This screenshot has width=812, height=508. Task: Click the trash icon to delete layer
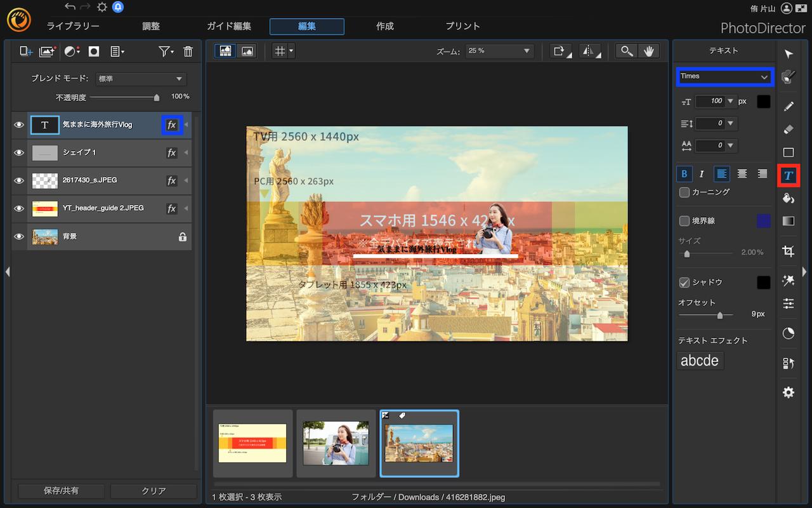(x=188, y=51)
